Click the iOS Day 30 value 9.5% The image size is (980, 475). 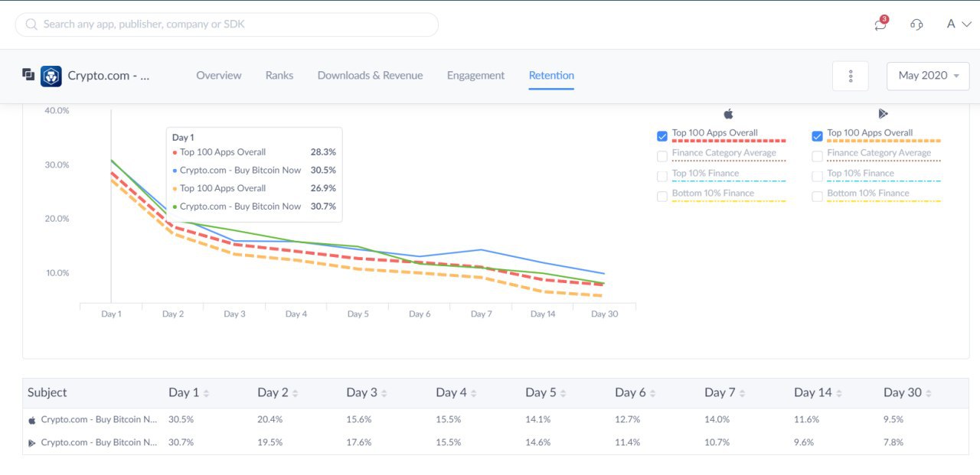pyautogui.click(x=893, y=419)
